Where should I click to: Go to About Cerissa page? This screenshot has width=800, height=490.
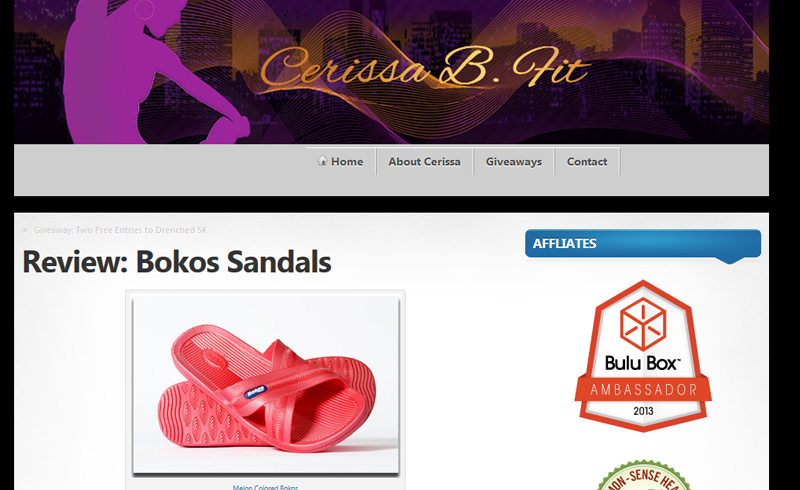[x=424, y=161]
